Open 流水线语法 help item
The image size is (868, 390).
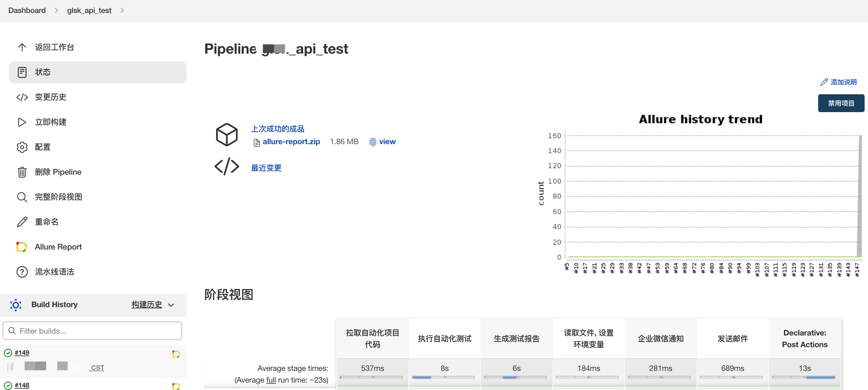pos(54,272)
